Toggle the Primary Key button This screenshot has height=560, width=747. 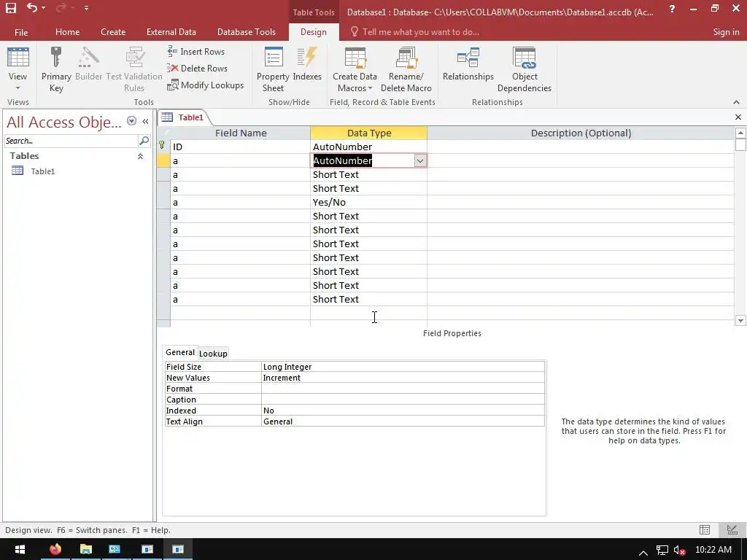(x=56, y=69)
